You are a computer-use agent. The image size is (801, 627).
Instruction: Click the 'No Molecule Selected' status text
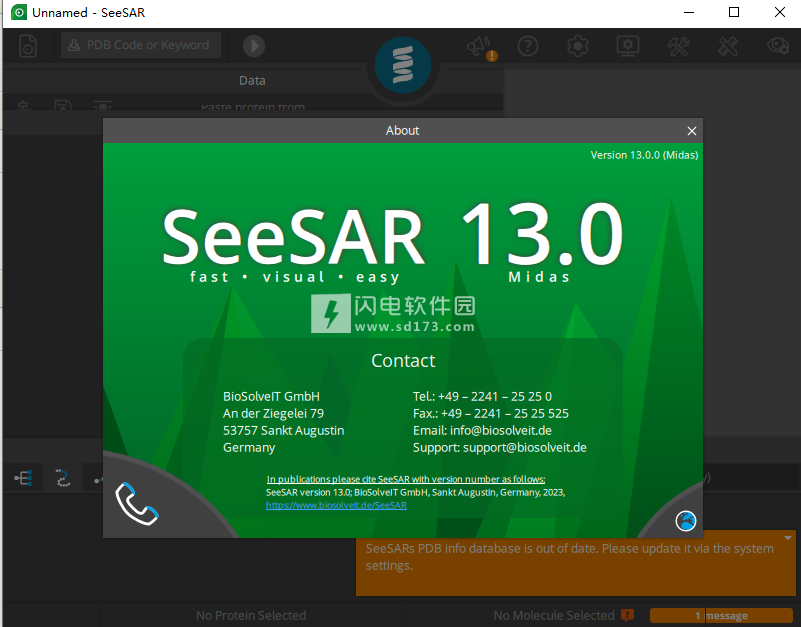point(554,615)
